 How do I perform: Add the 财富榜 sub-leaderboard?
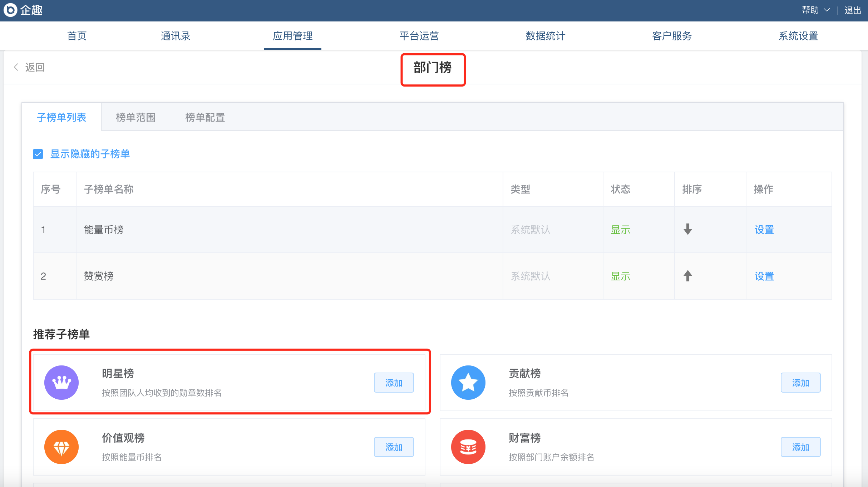[x=800, y=447]
